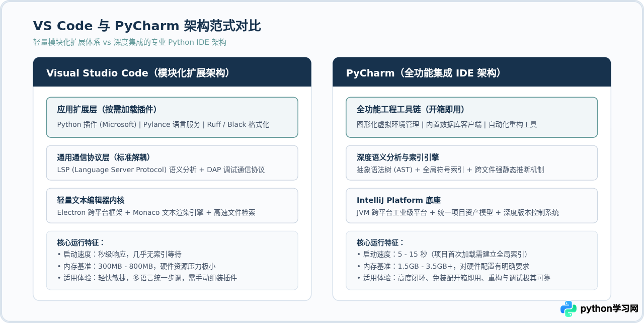Click the line "抽象语法树 (AST) + 全局符号索引"

450,170
